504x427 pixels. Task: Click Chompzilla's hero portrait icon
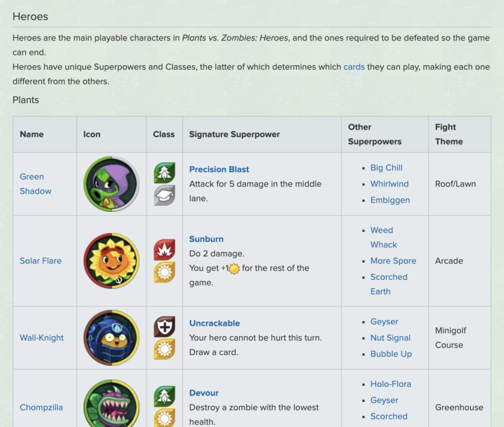[111, 404]
